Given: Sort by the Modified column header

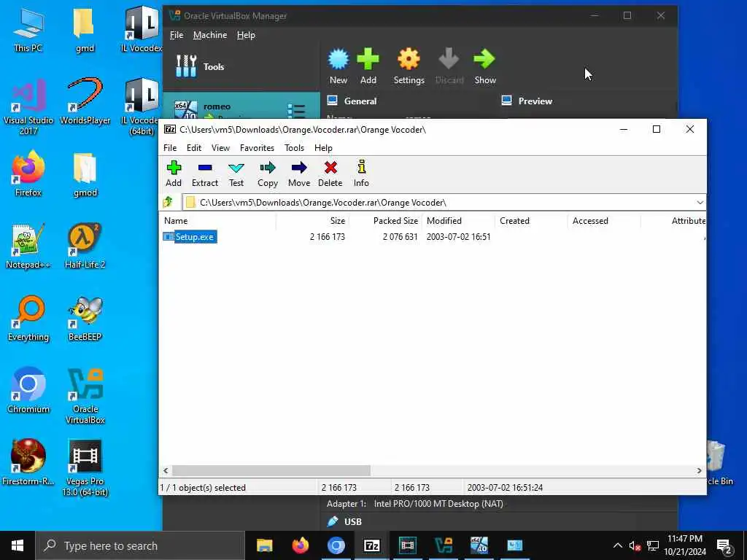Looking at the screenshot, I should [x=458, y=221].
